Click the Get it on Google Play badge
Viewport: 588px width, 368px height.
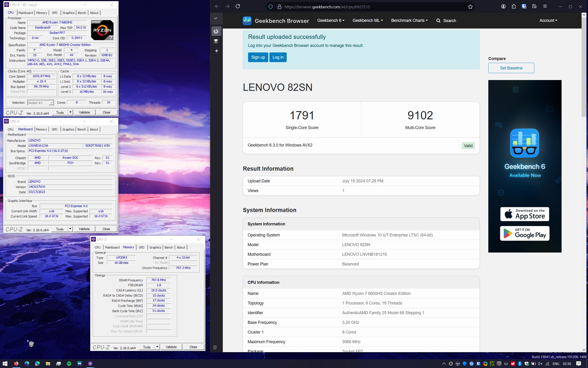[525, 233]
